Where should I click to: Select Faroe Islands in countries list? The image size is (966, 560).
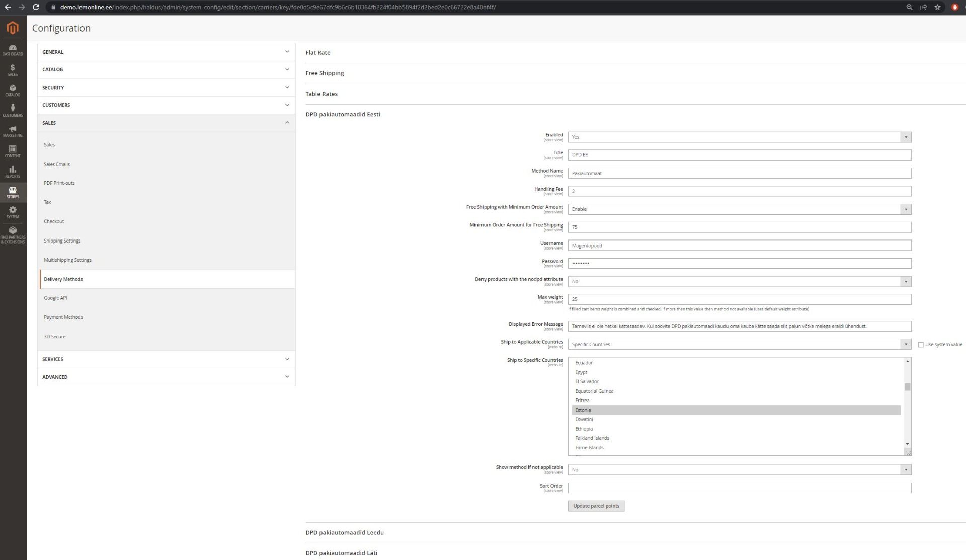736,448
